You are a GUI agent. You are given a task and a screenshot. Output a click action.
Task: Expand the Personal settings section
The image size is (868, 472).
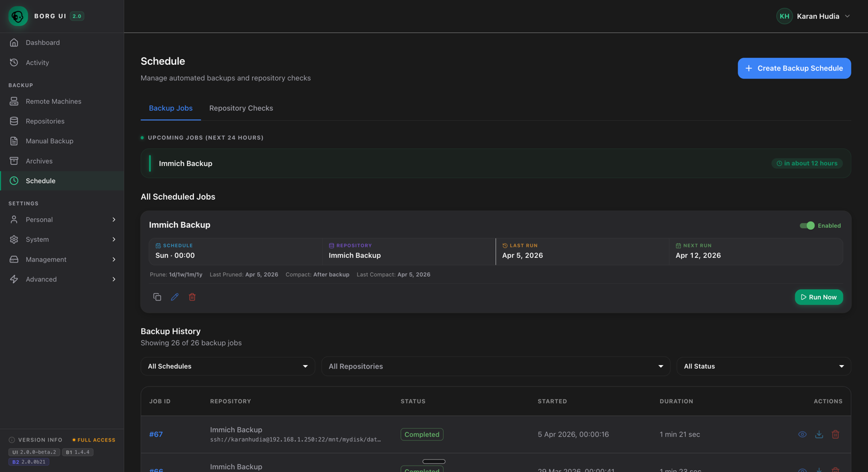[x=62, y=219]
